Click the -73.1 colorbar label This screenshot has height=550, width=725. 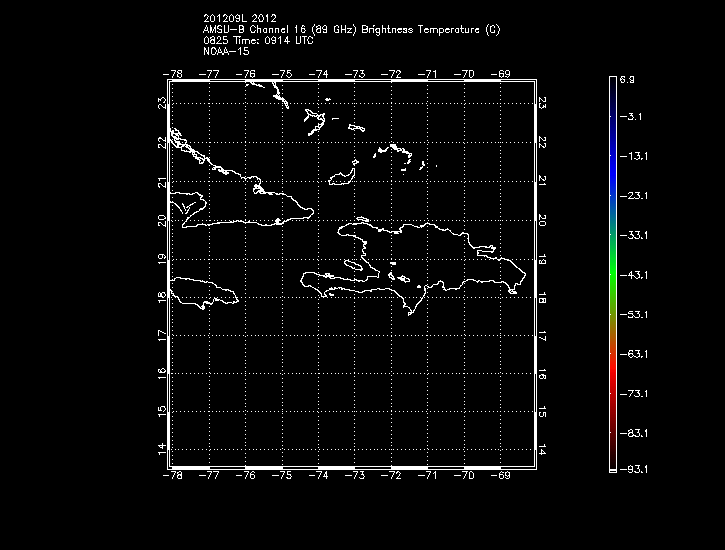pos(633,394)
